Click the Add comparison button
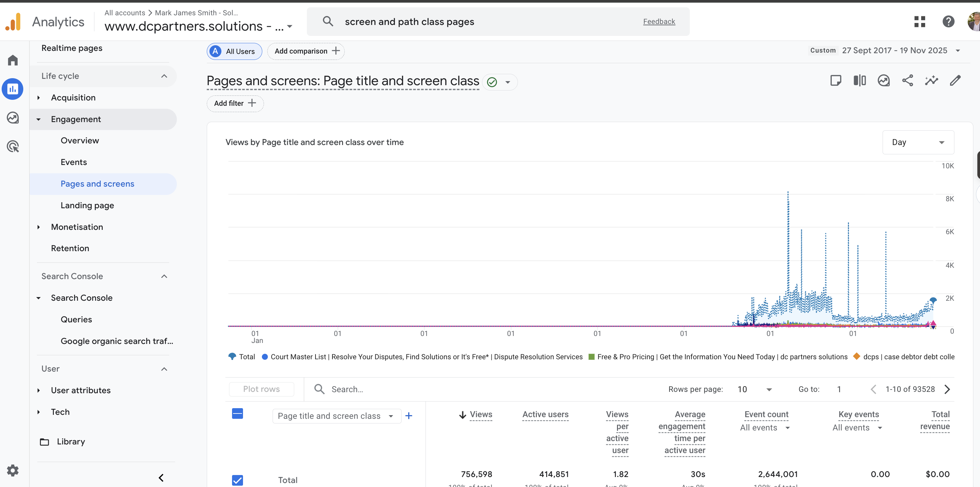This screenshot has width=980, height=487. click(x=306, y=52)
